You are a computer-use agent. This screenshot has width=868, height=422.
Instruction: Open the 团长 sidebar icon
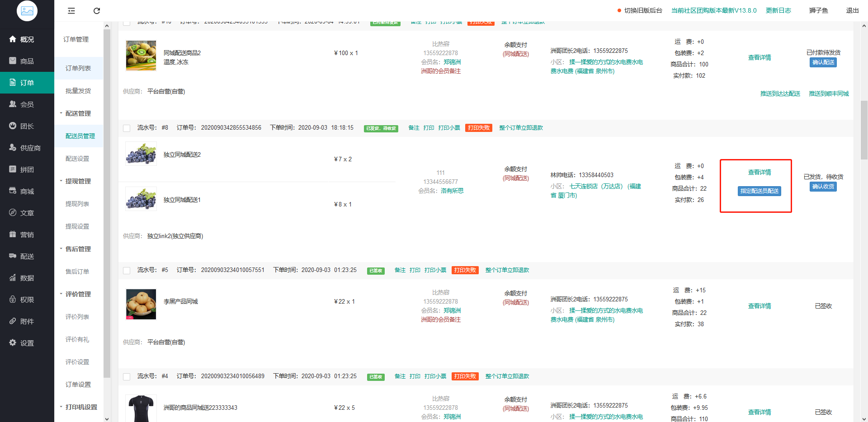tap(13, 126)
